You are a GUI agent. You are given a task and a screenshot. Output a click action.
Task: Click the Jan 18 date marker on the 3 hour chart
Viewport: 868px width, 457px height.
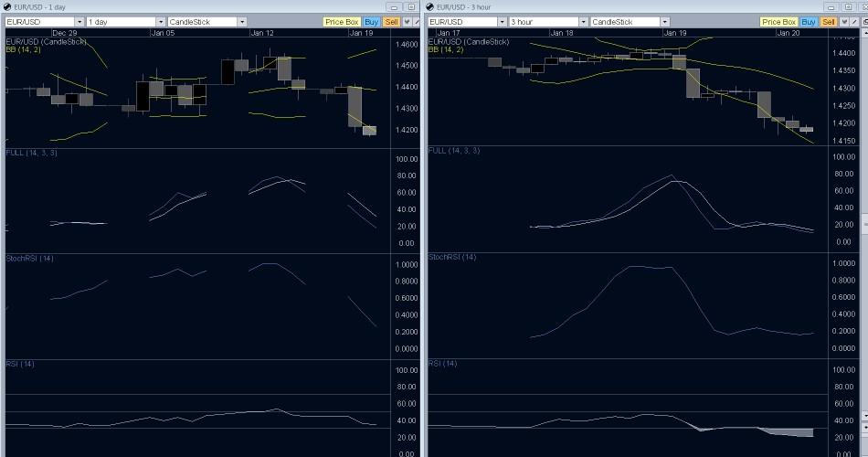click(562, 33)
